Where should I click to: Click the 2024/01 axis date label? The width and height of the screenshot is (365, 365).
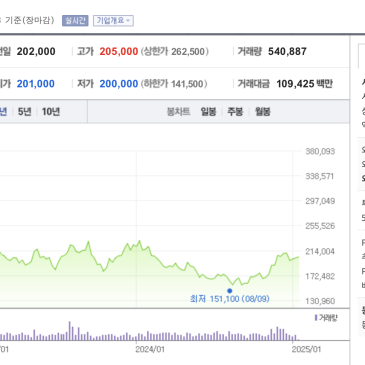coord(150,349)
